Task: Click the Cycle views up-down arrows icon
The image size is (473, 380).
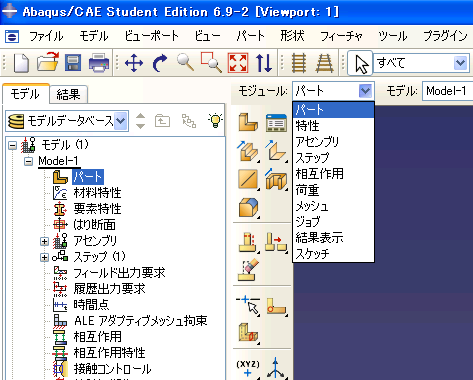Action: coord(264,63)
